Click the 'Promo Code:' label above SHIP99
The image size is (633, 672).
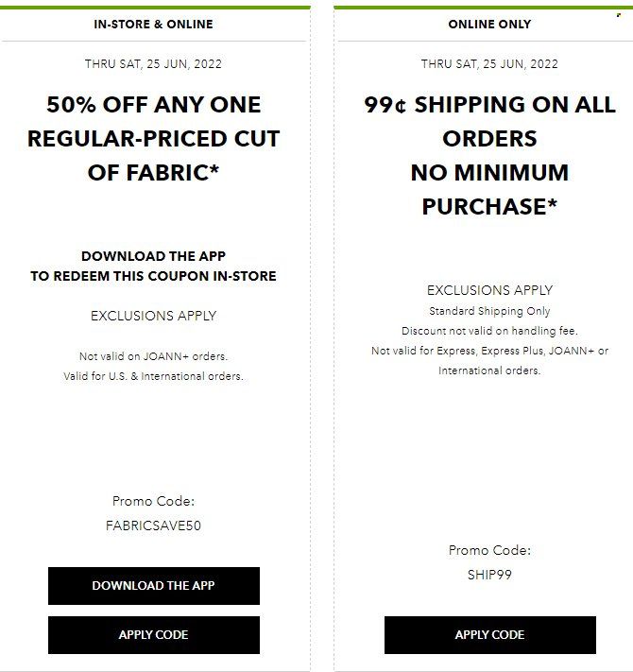(489, 550)
